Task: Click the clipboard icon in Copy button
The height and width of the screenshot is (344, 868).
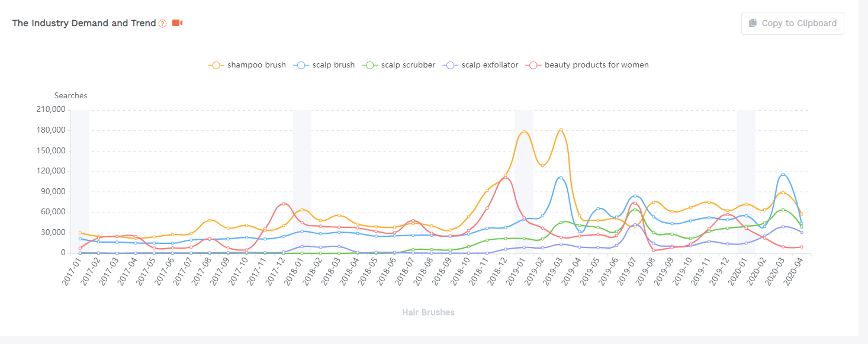Action: [x=753, y=23]
